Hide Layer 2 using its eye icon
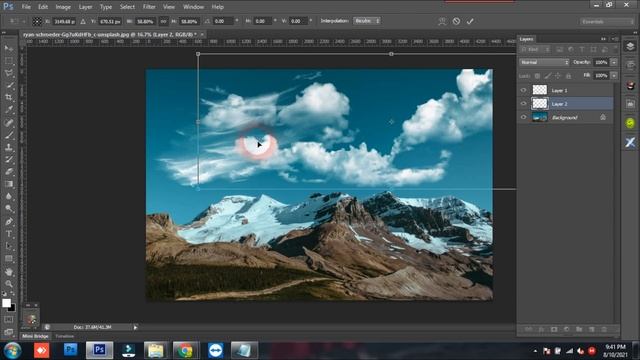 tap(523, 104)
